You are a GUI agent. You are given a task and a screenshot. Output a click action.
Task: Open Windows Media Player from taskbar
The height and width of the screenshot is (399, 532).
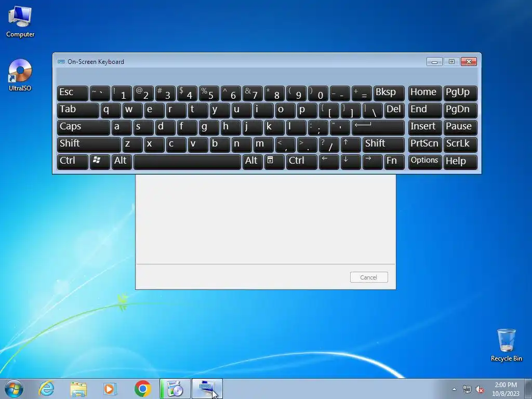(110, 389)
